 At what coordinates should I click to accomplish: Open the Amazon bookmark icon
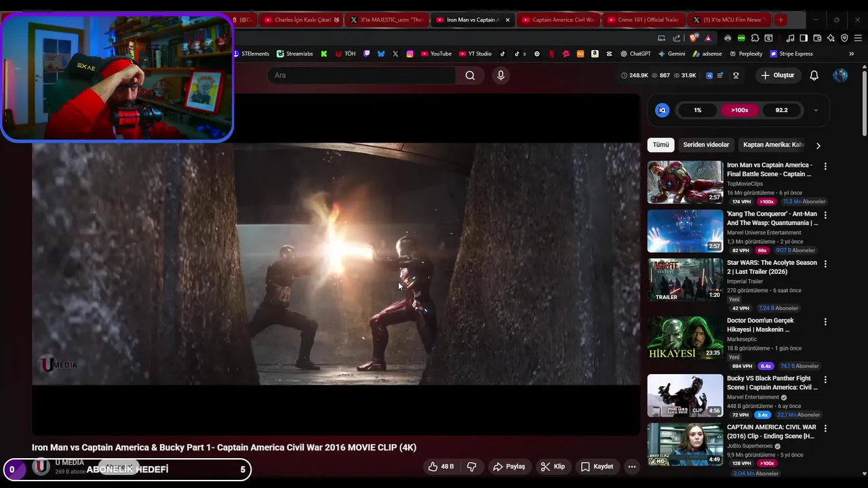[595, 54]
